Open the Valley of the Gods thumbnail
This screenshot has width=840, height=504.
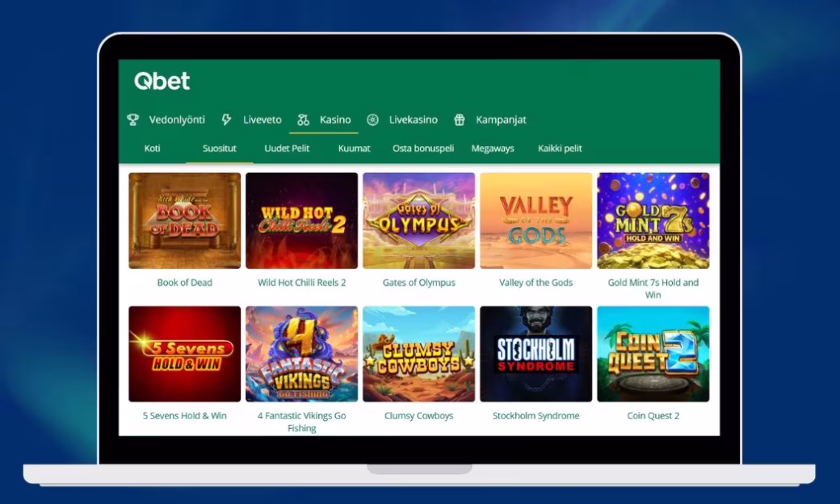pyautogui.click(x=535, y=220)
